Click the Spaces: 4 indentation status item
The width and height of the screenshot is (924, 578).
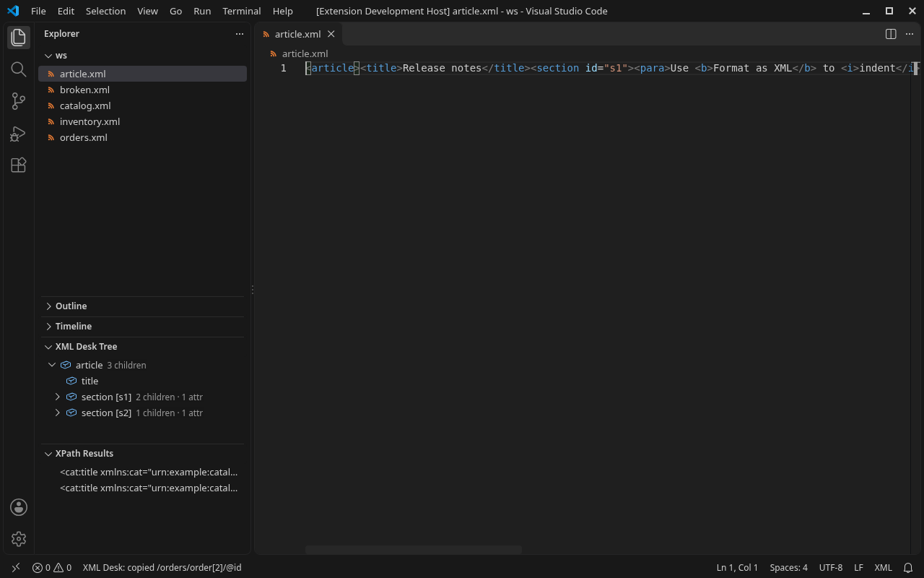(x=788, y=568)
